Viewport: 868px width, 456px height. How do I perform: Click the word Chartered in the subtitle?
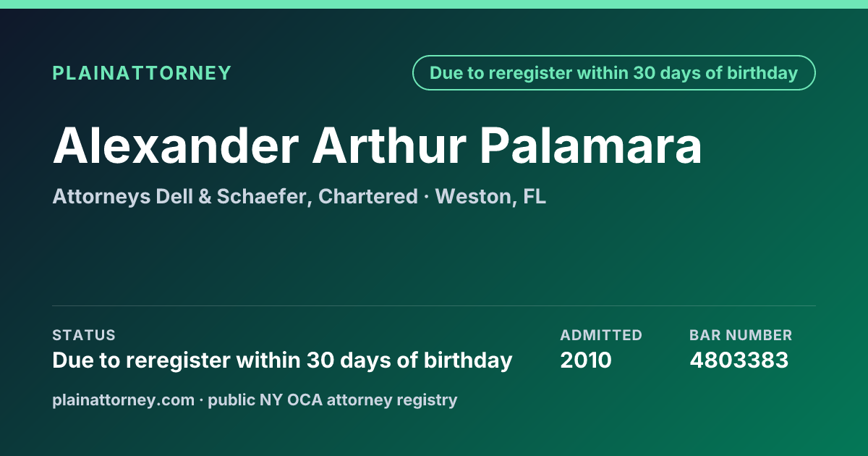point(367,196)
